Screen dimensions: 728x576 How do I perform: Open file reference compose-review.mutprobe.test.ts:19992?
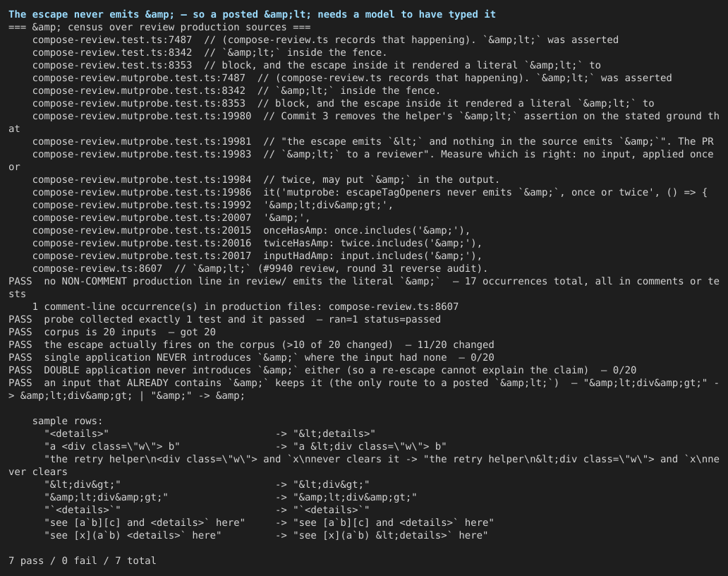tap(142, 205)
